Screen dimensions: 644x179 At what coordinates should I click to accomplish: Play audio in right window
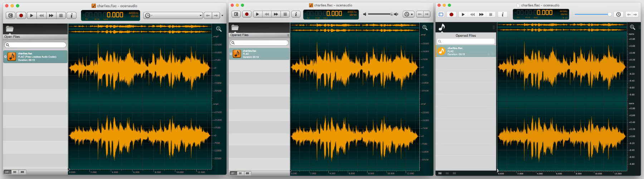463,14
